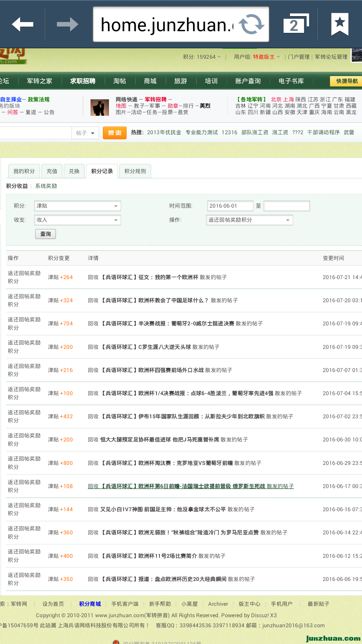Switch to the 积分记录 tab
Screen dimensions: 362x644
(102, 171)
